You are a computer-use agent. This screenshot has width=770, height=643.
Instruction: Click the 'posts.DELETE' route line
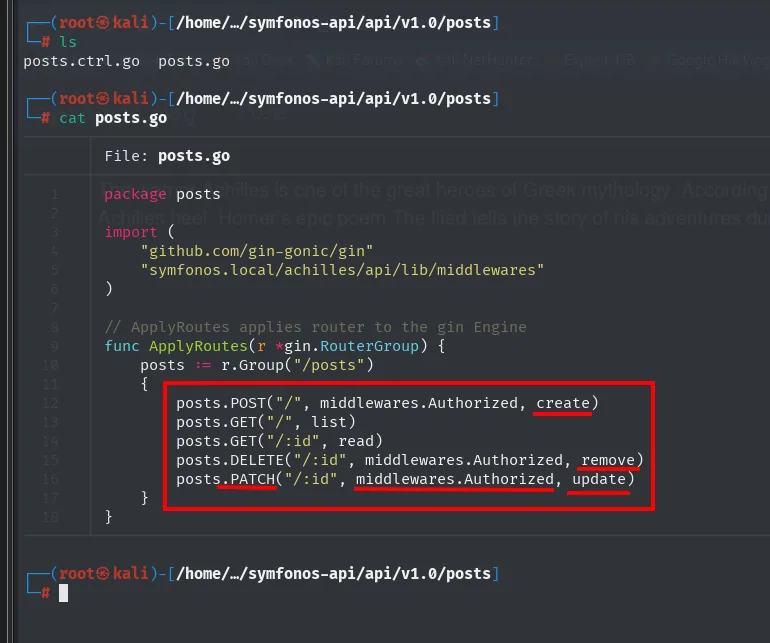point(410,460)
